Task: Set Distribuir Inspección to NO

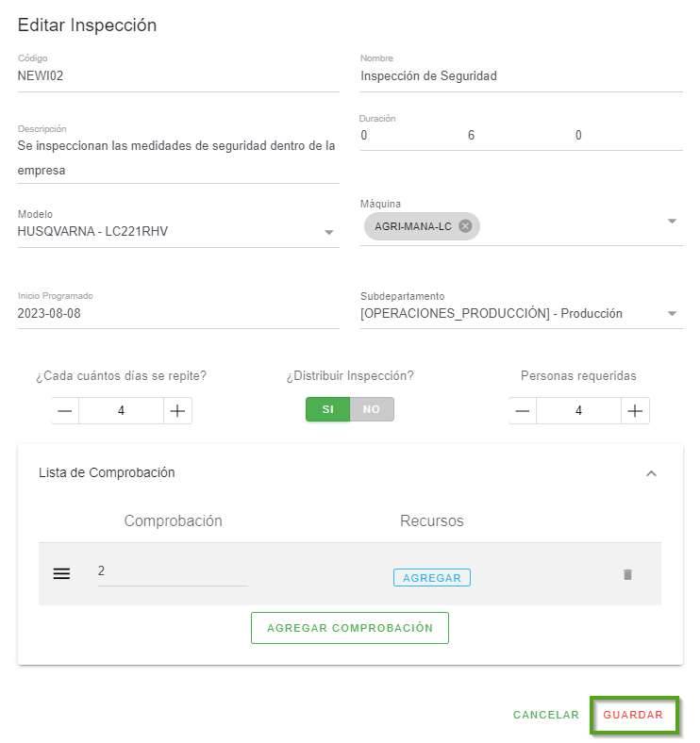Action: (372, 409)
